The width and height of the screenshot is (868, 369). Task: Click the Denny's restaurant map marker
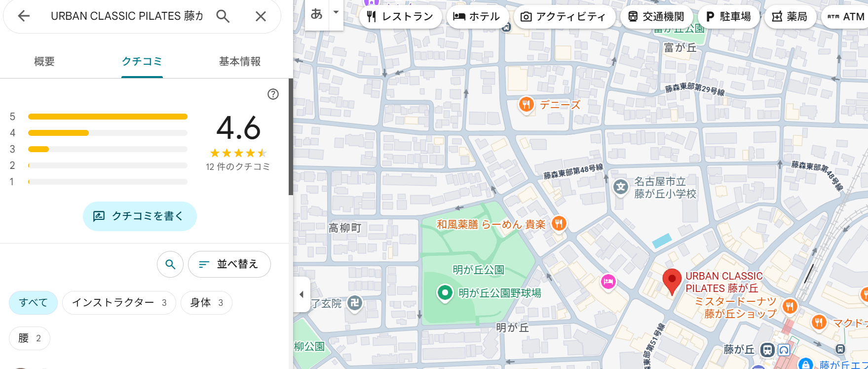pos(526,104)
